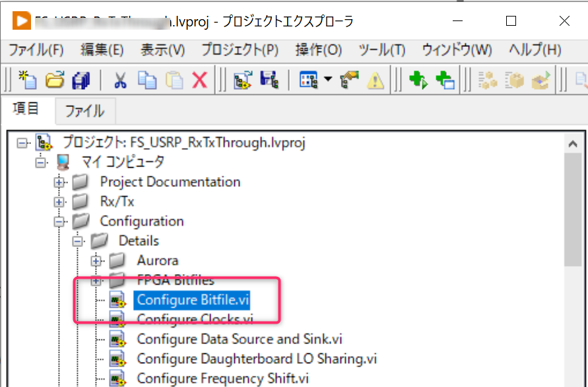588x387 pixels.
Task: Select the Details label
Action: coord(139,240)
